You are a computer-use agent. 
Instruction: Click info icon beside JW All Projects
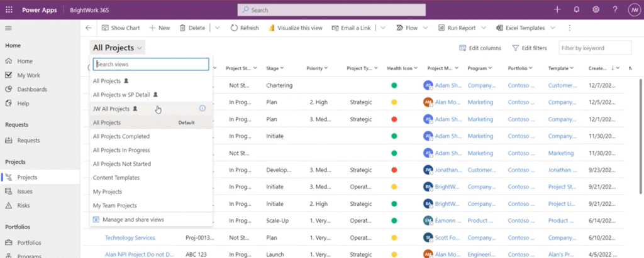[202, 109]
